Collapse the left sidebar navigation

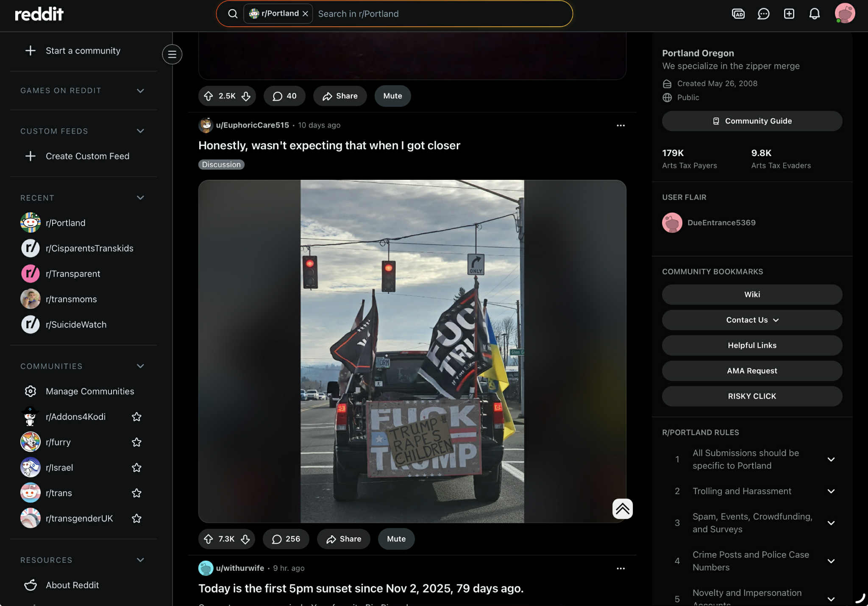(172, 54)
